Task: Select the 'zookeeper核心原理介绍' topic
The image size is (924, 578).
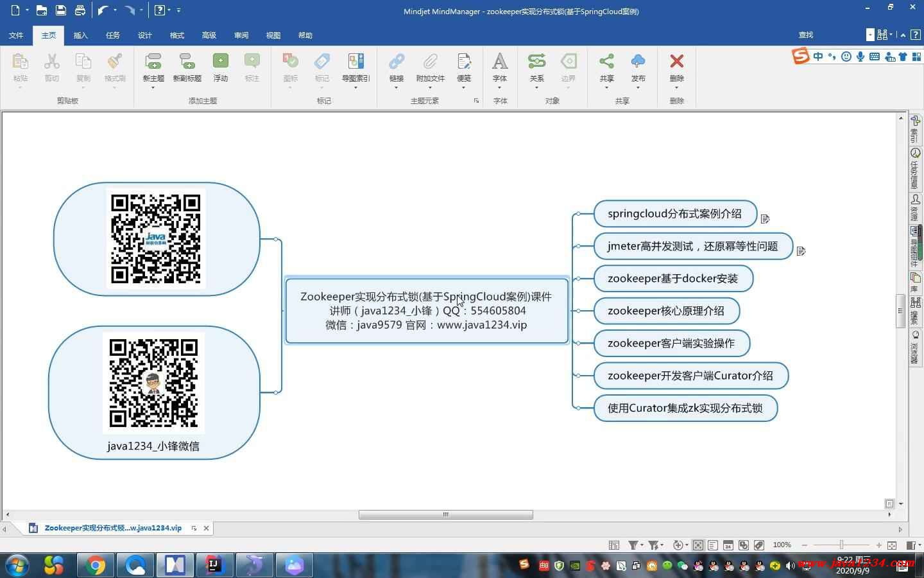Action: click(667, 311)
